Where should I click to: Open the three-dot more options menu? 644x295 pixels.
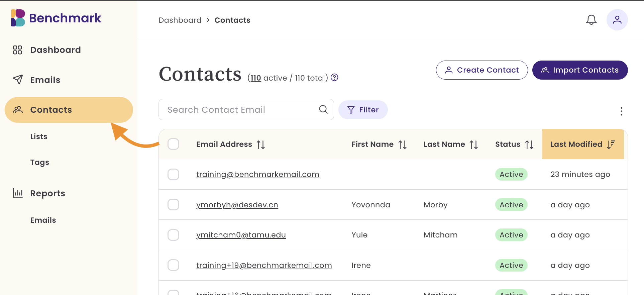[621, 111]
